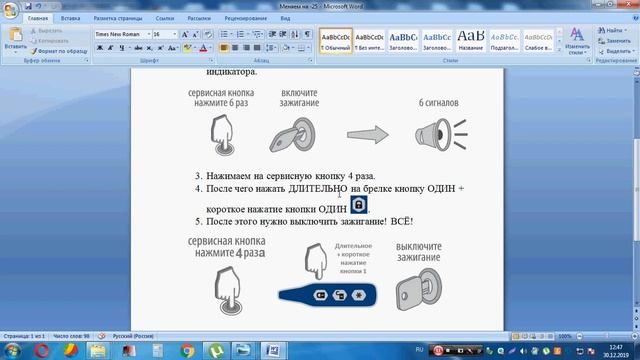Click the Число слов word count

(x=71, y=336)
